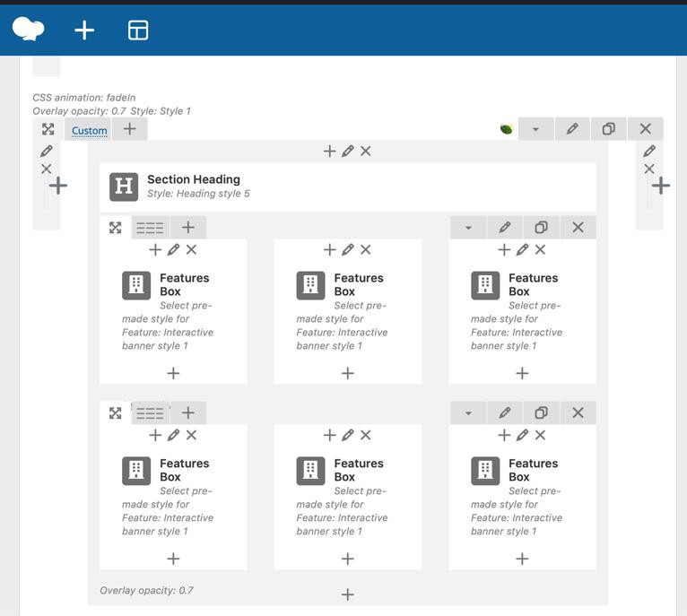Append element below lower-left Features Box
Image resolution: width=687 pixels, height=616 pixels.
pyautogui.click(x=173, y=559)
